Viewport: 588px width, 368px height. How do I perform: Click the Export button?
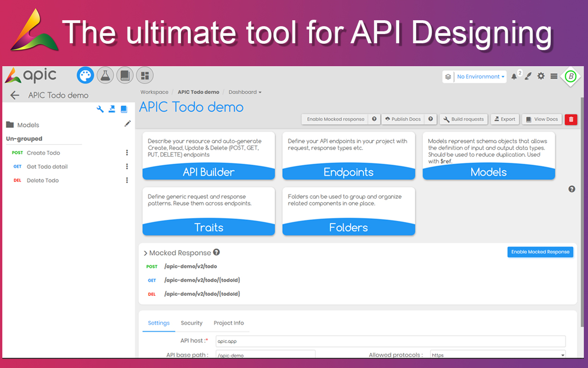point(505,119)
